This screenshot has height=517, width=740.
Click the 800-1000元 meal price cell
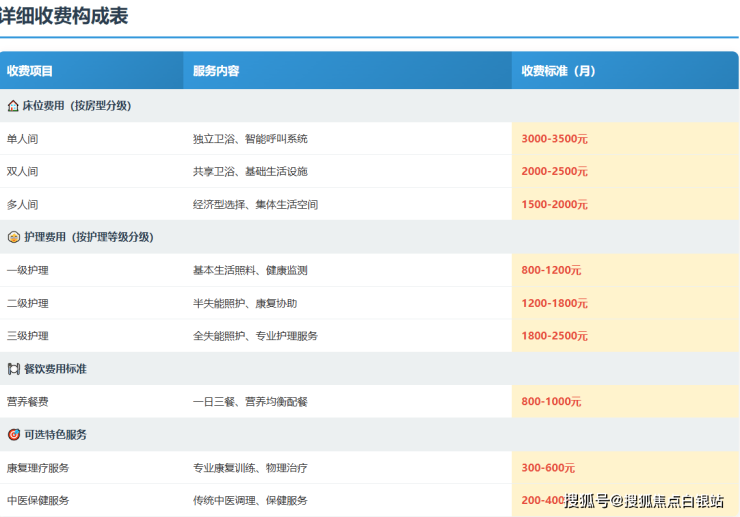tap(551, 402)
